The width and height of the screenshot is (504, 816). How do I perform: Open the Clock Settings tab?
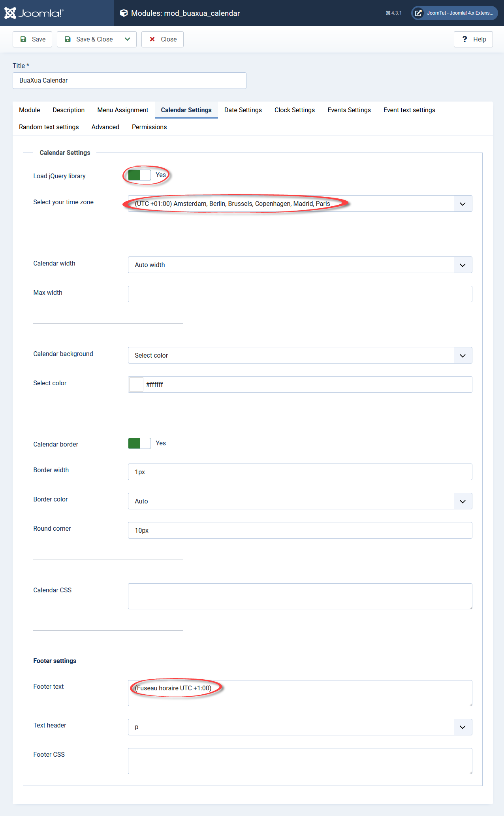pyautogui.click(x=295, y=110)
